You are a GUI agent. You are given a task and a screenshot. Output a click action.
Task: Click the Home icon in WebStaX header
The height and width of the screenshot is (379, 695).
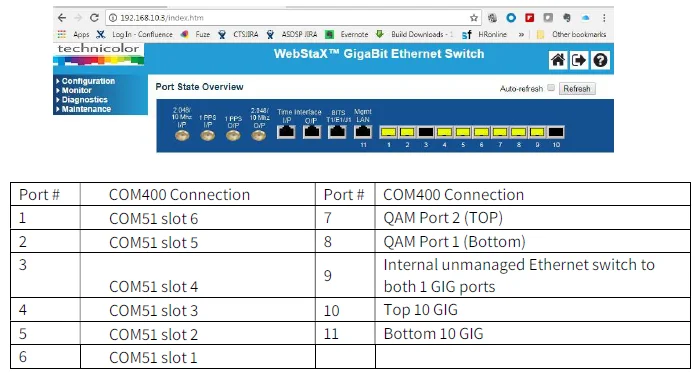tap(558, 60)
